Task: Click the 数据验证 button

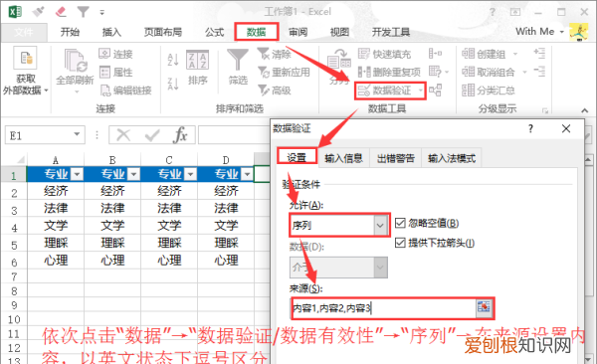Action: point(385,91)
